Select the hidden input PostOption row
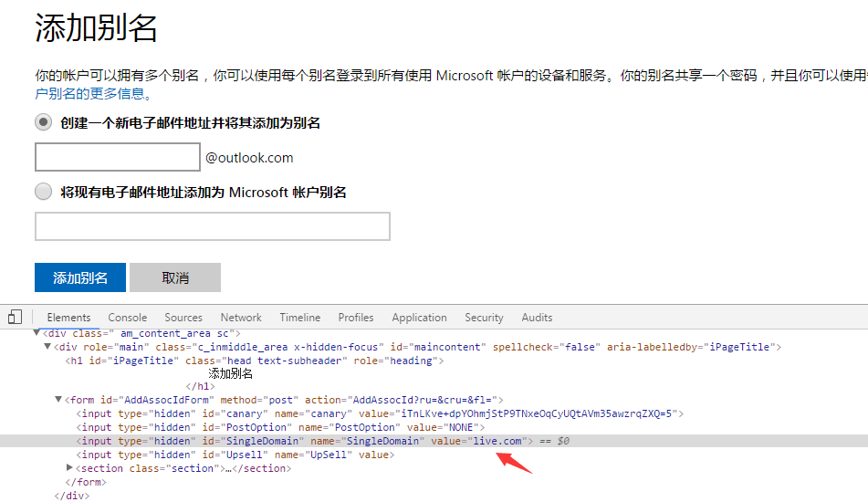 pos(280,427)
